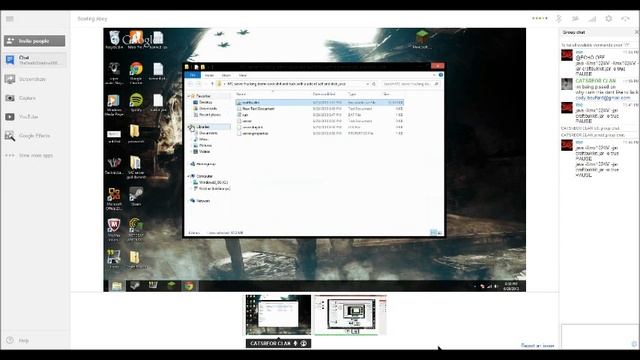Open the YouTube sidebar app

[x=21, y=117]
